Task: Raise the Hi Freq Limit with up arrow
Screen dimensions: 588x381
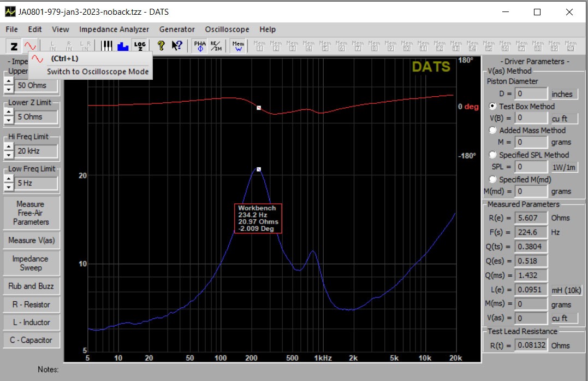Action: pyautogui.click(x=9, y=146)
